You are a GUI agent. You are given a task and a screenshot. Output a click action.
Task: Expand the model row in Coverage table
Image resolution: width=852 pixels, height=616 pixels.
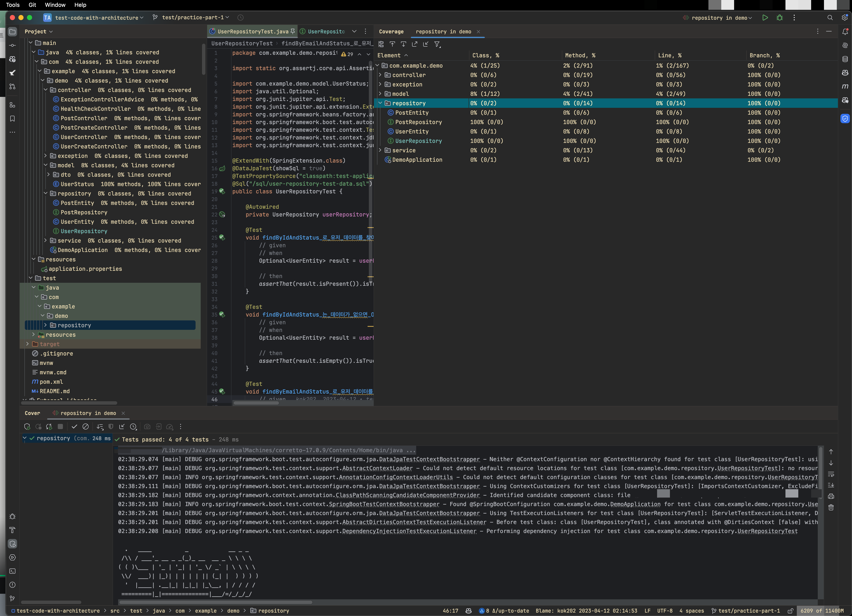click(380, 94)
